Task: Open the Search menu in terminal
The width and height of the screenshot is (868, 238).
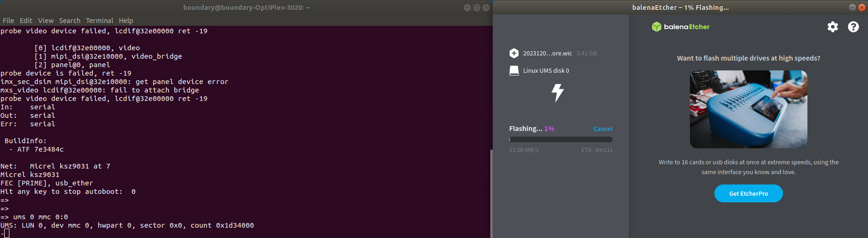Action: tap(70, 21)
